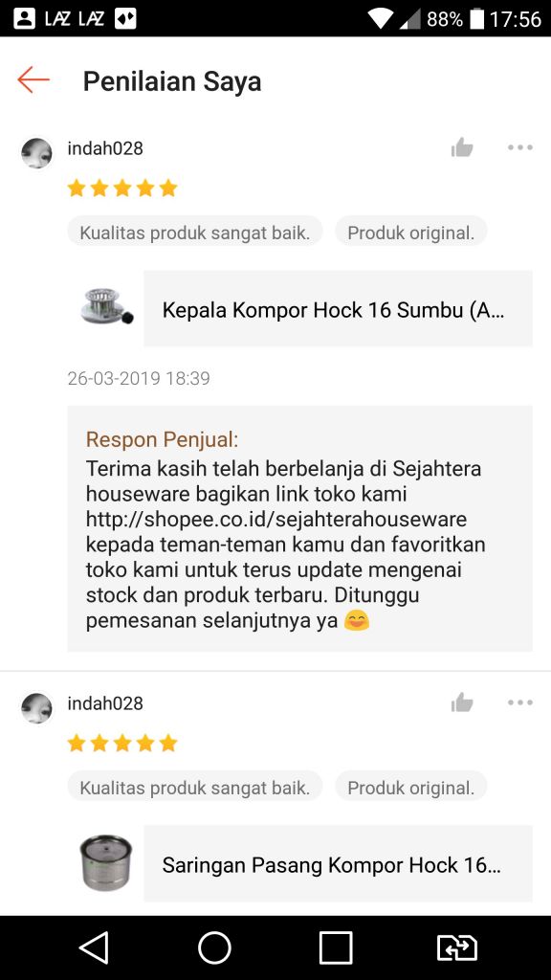Tap second 'Produk original.' tag
Image resolution: width=551 pixels, height=980 pixels.
(411, 788)
